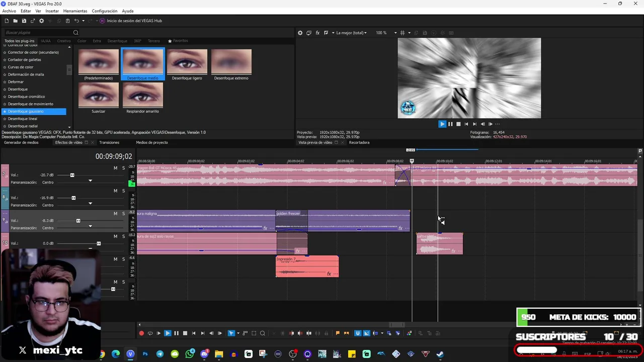Screen dimensions: 644x362
Task: Choose the Desenfoque ligero preset thumbnail
Action: (x=187, y=64)
